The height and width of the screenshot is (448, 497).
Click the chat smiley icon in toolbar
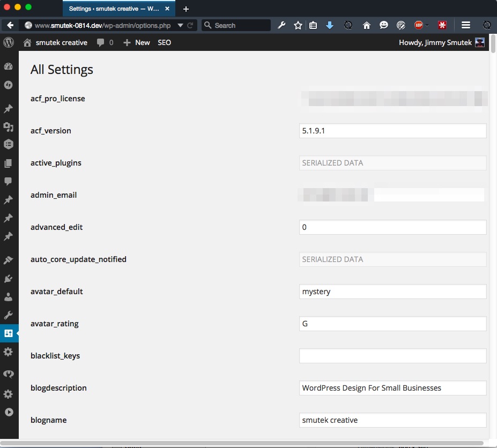(383, 25)
